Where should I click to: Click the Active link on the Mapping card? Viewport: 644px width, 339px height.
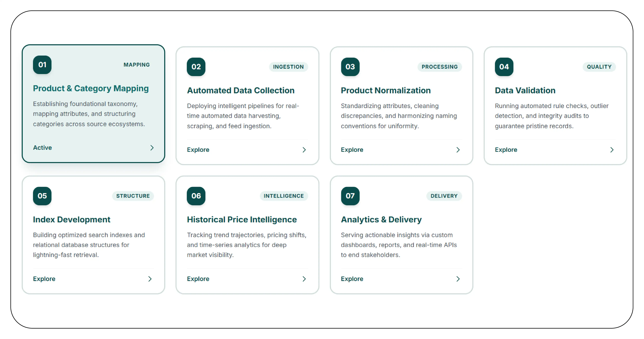coord(42,148)
